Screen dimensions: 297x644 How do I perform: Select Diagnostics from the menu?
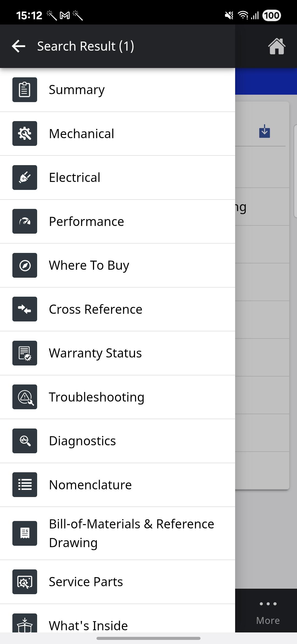coord(82,441)
